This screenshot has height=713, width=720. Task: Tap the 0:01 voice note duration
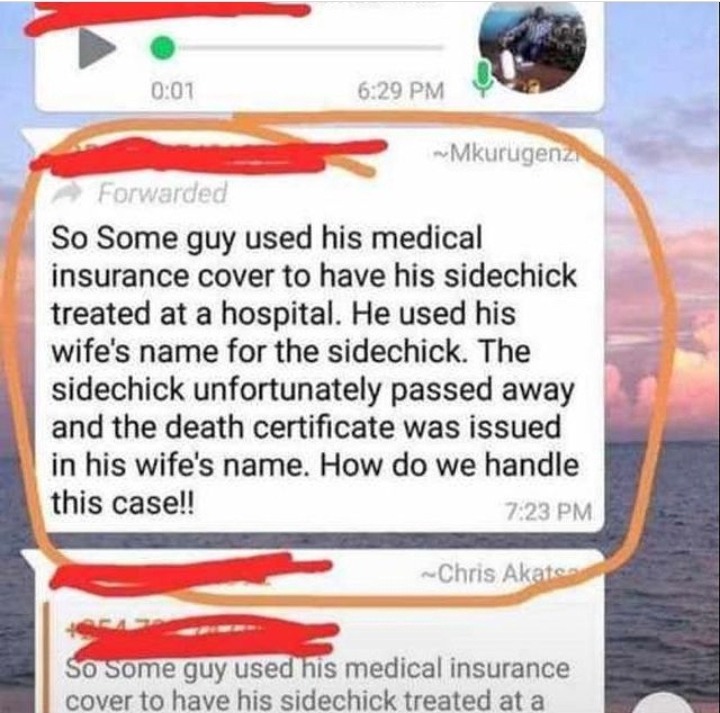coord(172,90)
